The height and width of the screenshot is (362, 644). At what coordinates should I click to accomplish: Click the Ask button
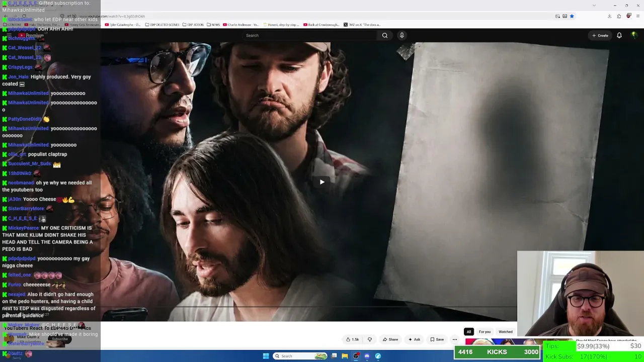(414, 339)
